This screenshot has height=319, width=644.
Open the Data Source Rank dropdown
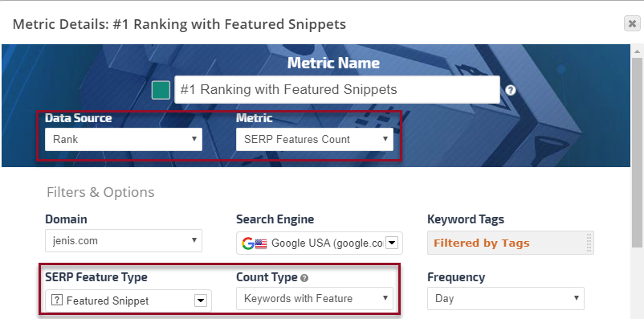pos(124,139)
